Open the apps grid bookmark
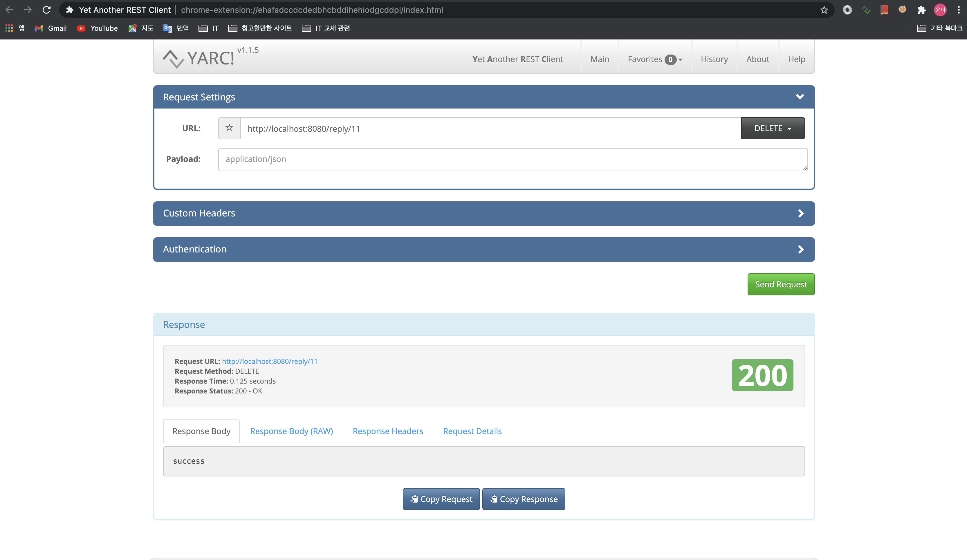The width and height of the screenshot is (967, 560). (x=15, y=28)
